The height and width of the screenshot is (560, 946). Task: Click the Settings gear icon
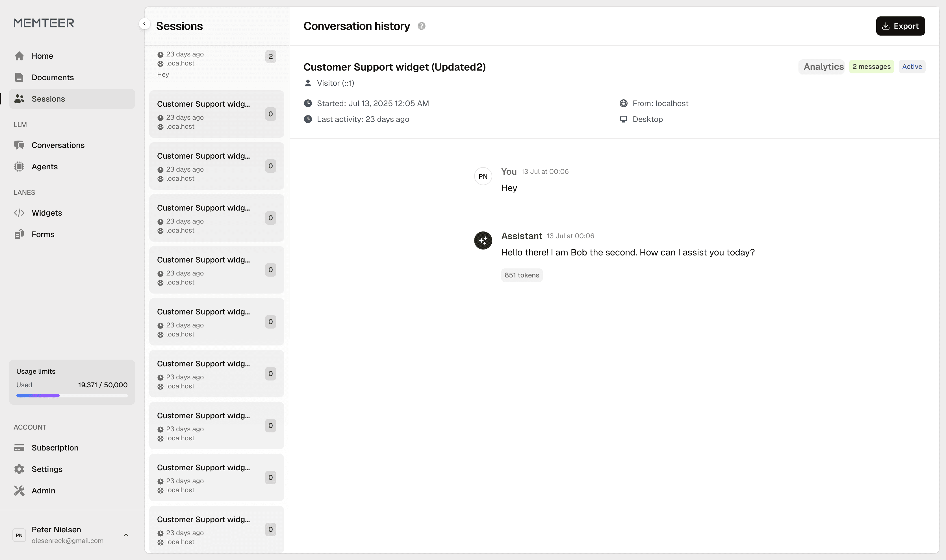click(x=19, y=469)
